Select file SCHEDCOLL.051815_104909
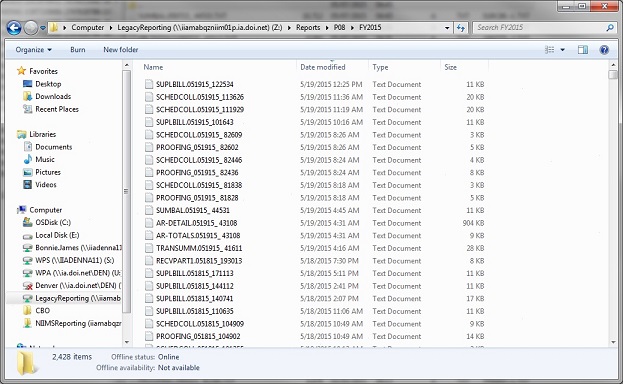Image resolution: width=623 pixels, height=384 pixels. tap(200, 324)
